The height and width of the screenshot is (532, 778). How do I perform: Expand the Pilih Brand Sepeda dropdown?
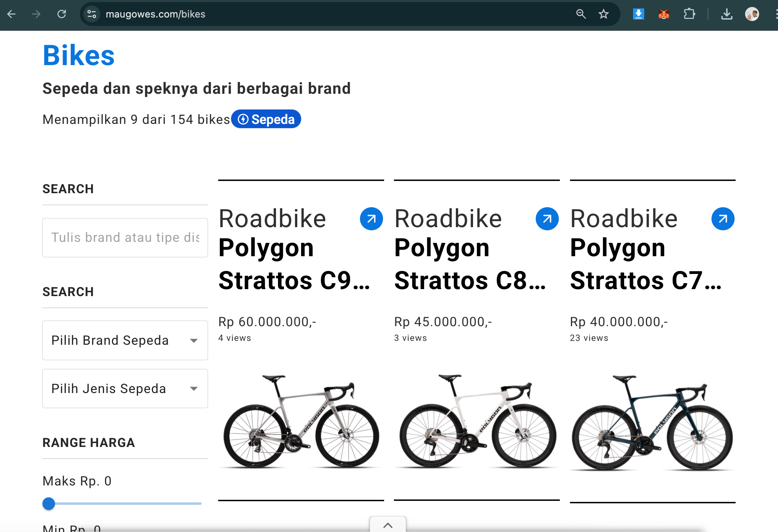pos(125,340)
